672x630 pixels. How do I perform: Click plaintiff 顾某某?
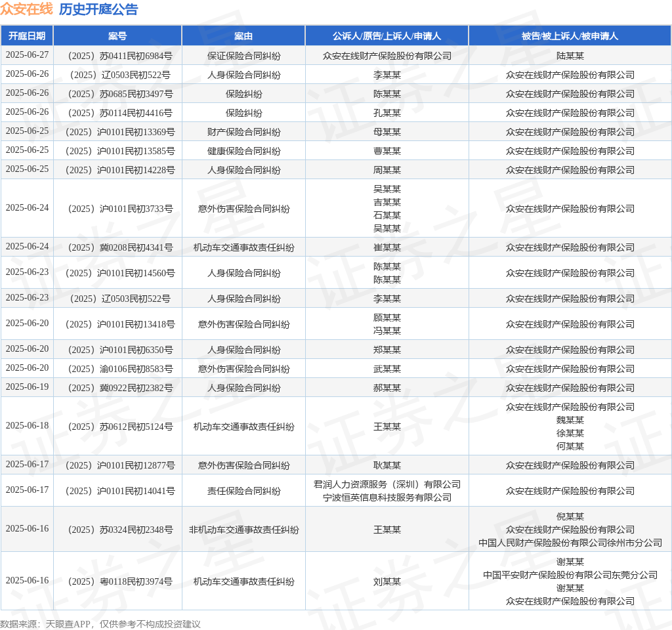[387, 318]
